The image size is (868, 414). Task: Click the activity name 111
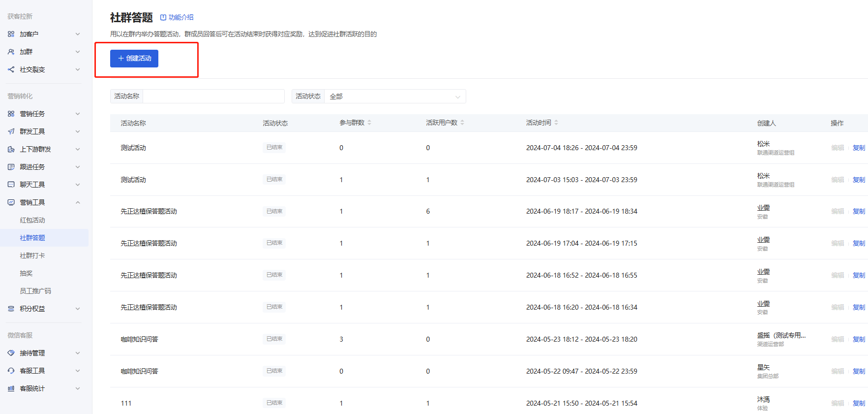coord(126,403)
